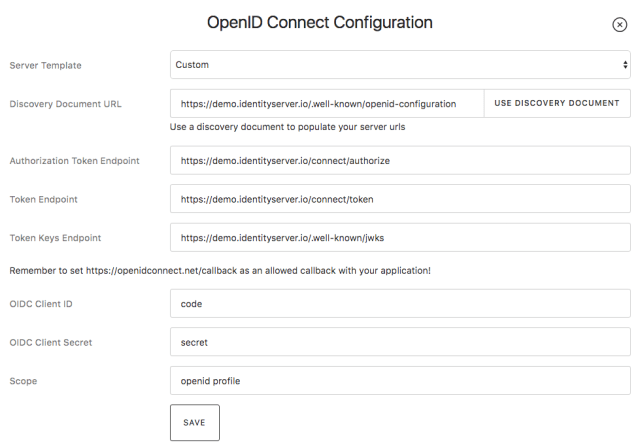Select the Token Endpoint text box

(x=400, y=199)
